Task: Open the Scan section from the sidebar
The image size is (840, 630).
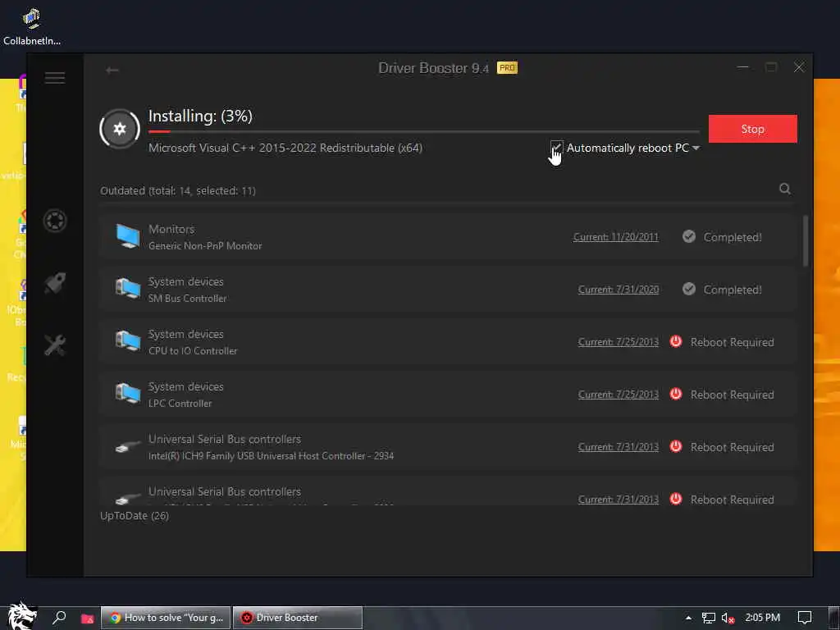Action: (x=55, y=221)
